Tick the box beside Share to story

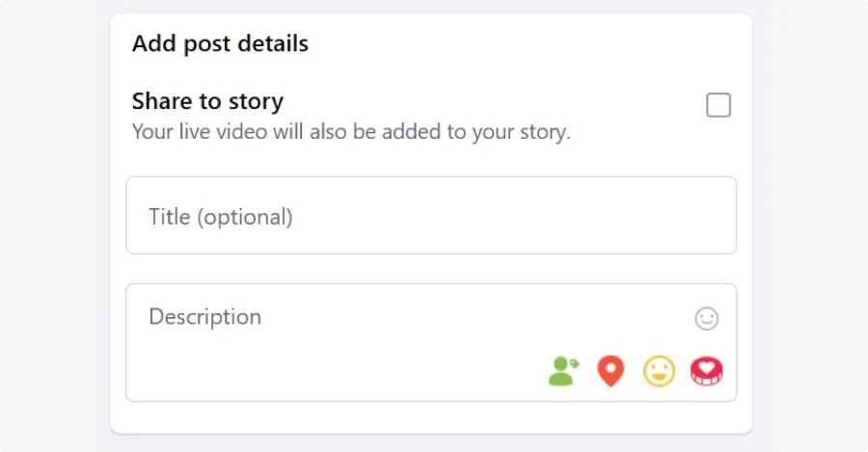(x=719, y=105)
